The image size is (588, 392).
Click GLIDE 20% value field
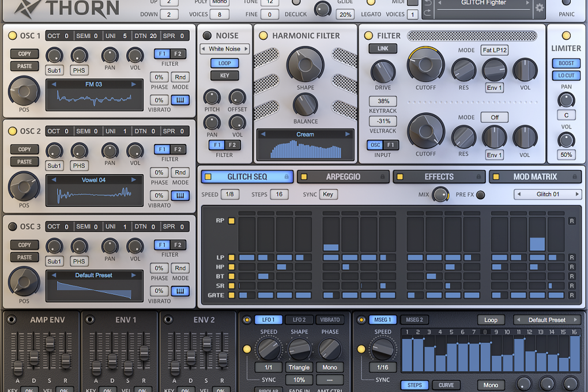point(345,14)
